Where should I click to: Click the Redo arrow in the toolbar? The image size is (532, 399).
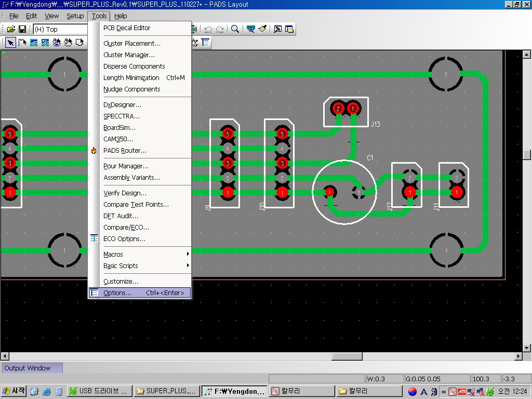point(220,29)
